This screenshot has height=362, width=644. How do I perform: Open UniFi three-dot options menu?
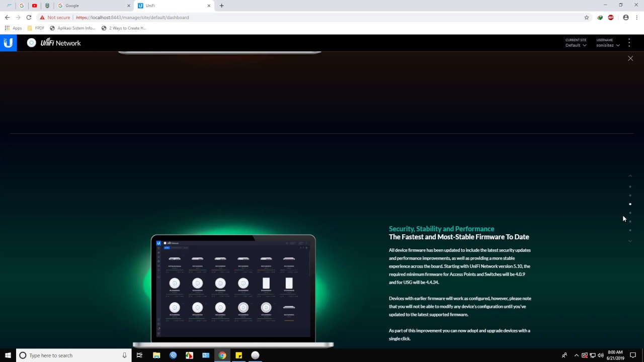point(629,43)
